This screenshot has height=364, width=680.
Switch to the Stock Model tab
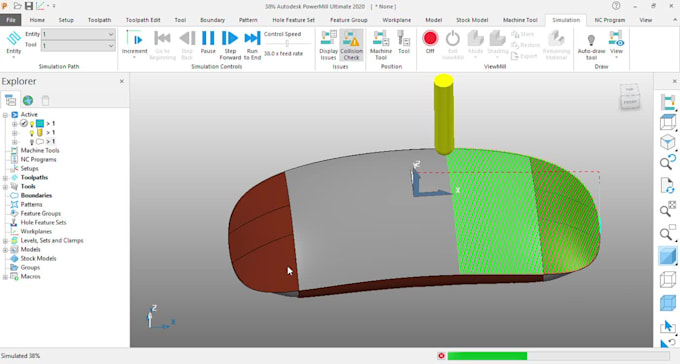472,20
